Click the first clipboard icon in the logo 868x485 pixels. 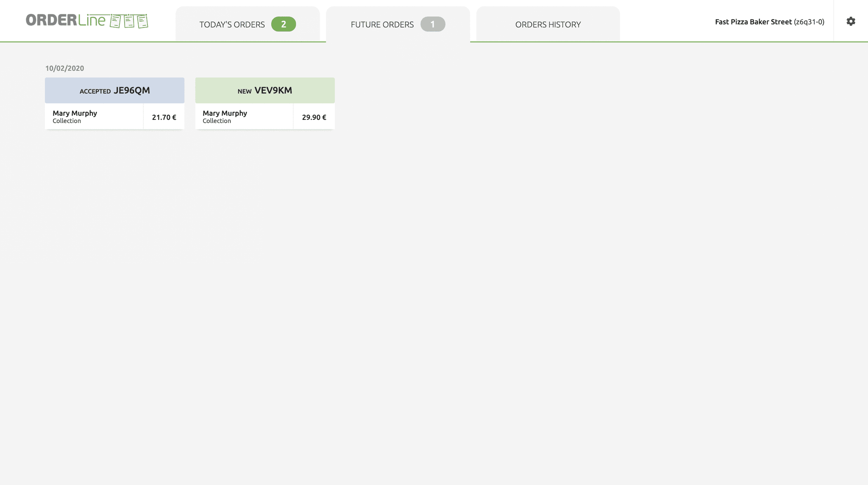[114, 21]
